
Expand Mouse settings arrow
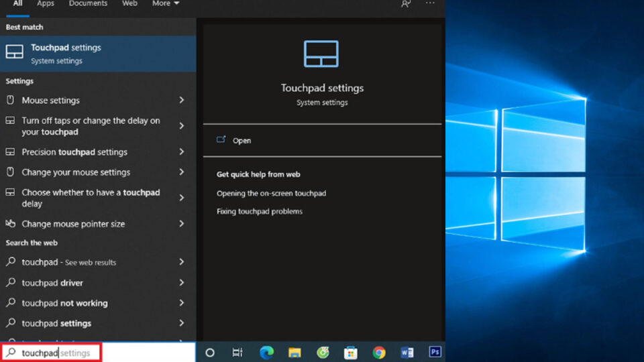click(182, 100)
